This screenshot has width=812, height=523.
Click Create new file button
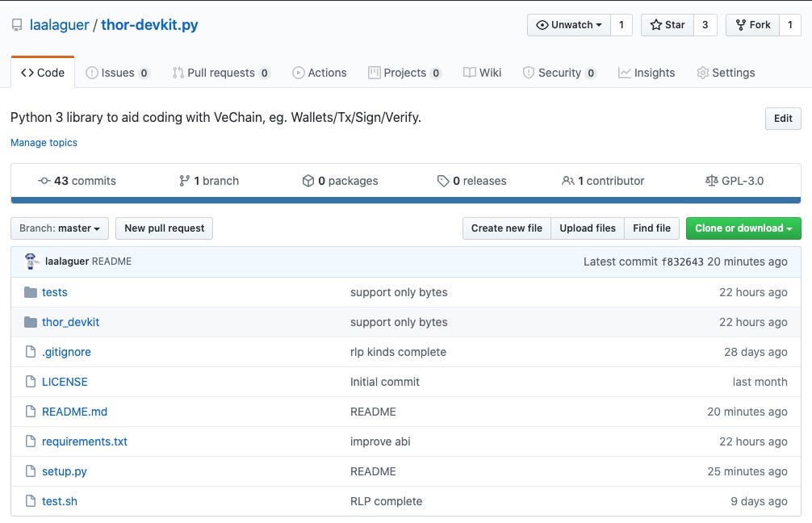coord(506,228)
